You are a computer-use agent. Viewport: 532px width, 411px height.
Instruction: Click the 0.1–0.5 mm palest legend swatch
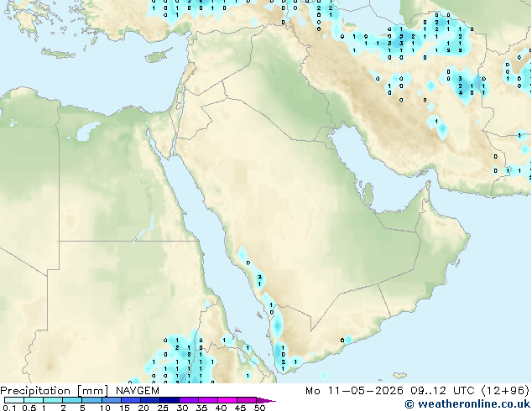[x=14, y=400]
